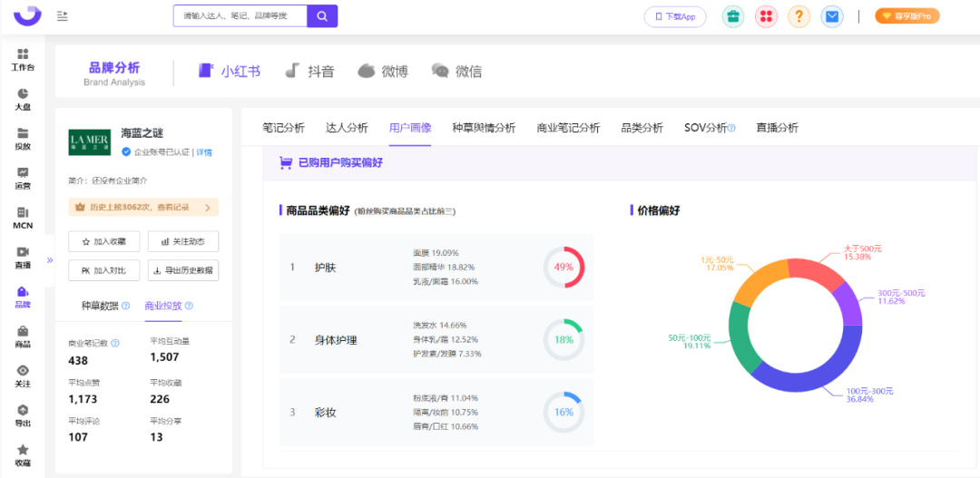Open 运营 in the left sidebar
Viewport: 980px width, 478px height.
point(23,179)
